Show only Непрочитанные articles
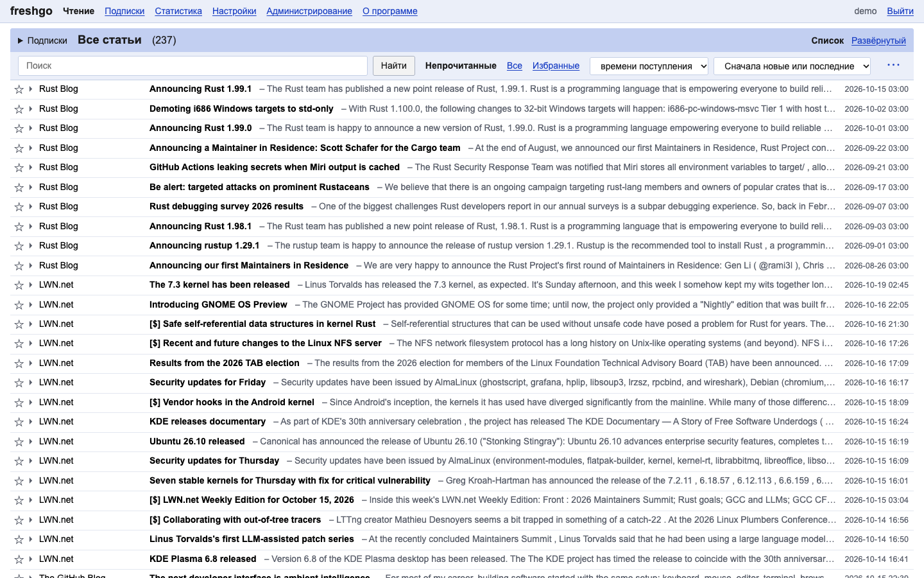Image resolution: width=924 pixels, height=578 pixels. click(461, 66)
